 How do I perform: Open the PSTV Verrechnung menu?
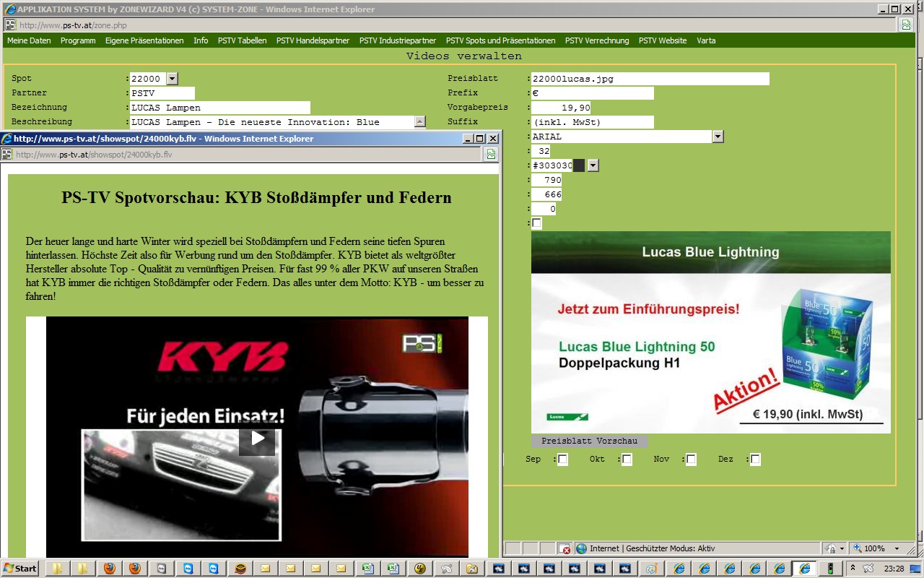click(597, 40)
